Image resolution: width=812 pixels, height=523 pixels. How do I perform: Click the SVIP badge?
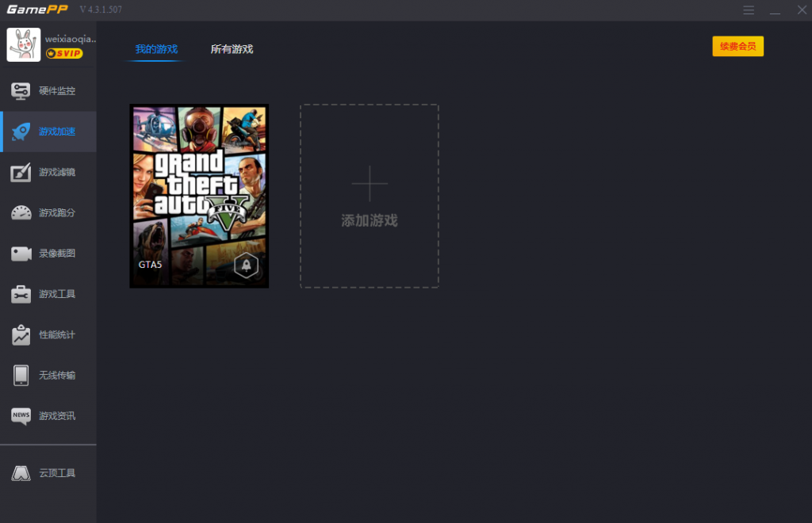point(64,53)
